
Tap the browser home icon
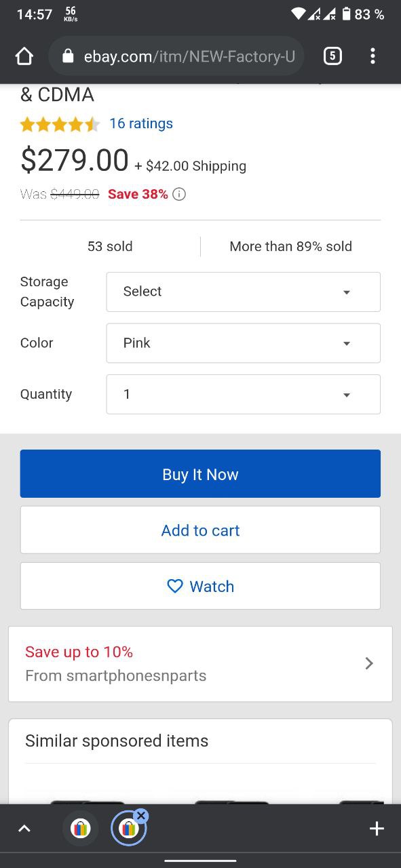[24, 57]
